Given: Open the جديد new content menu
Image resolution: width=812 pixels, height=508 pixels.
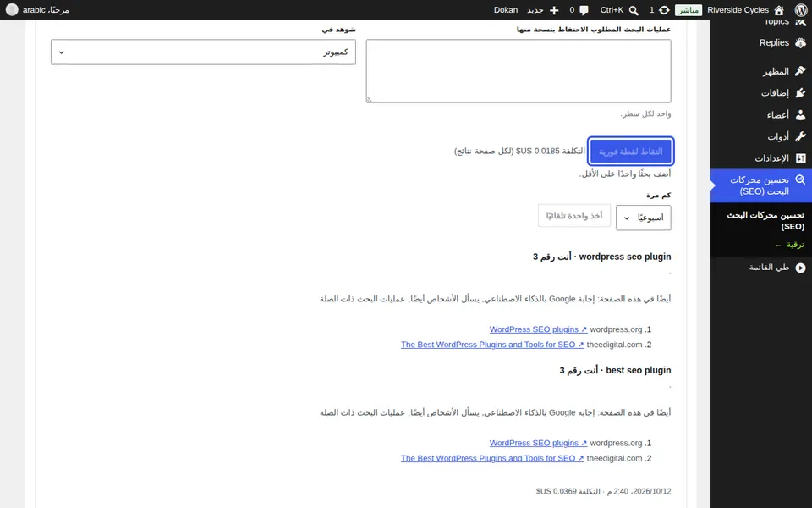Looking at the screenshot, I should pos(535,10).
